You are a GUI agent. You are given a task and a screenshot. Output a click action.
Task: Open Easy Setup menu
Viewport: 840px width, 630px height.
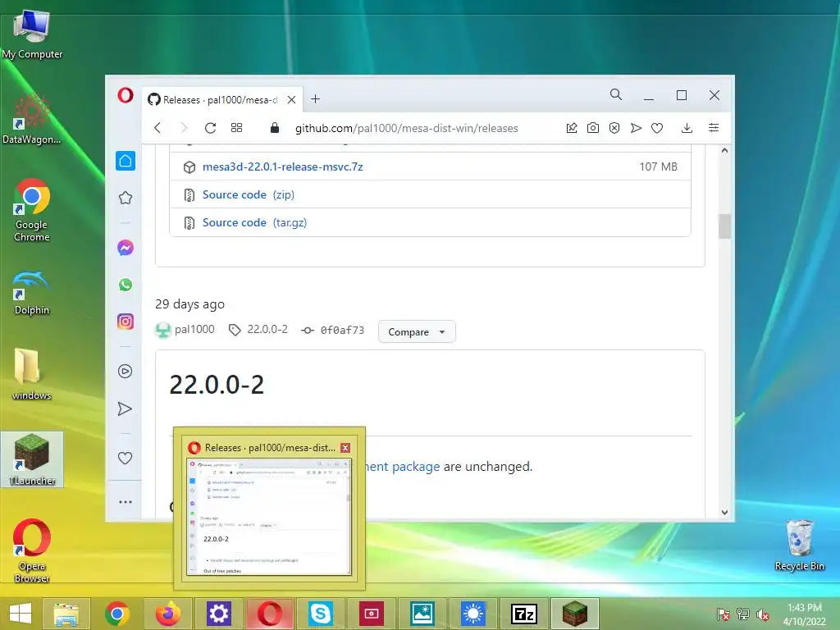coord(714,128)
